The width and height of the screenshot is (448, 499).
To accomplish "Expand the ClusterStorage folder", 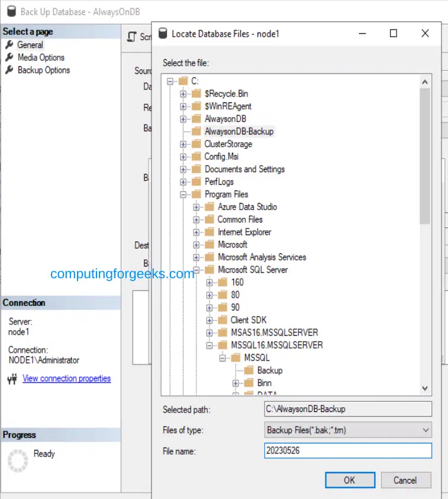I will (x=183, y=144).
